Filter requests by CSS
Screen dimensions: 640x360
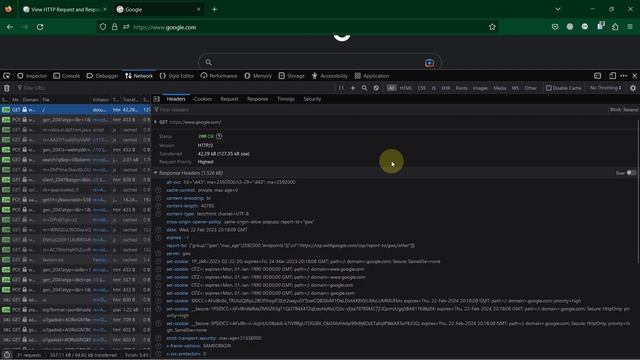point(422,88)
